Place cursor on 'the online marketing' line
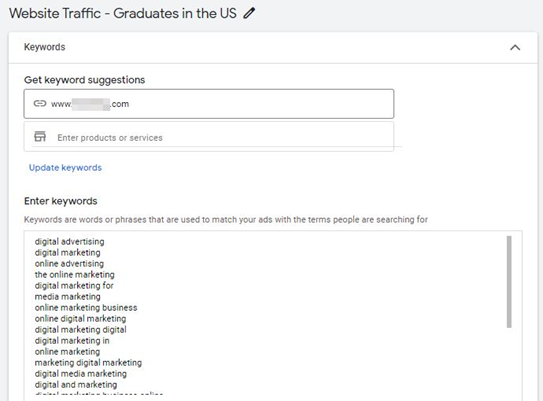Screen dimensions: 543x401 point(74,275)
